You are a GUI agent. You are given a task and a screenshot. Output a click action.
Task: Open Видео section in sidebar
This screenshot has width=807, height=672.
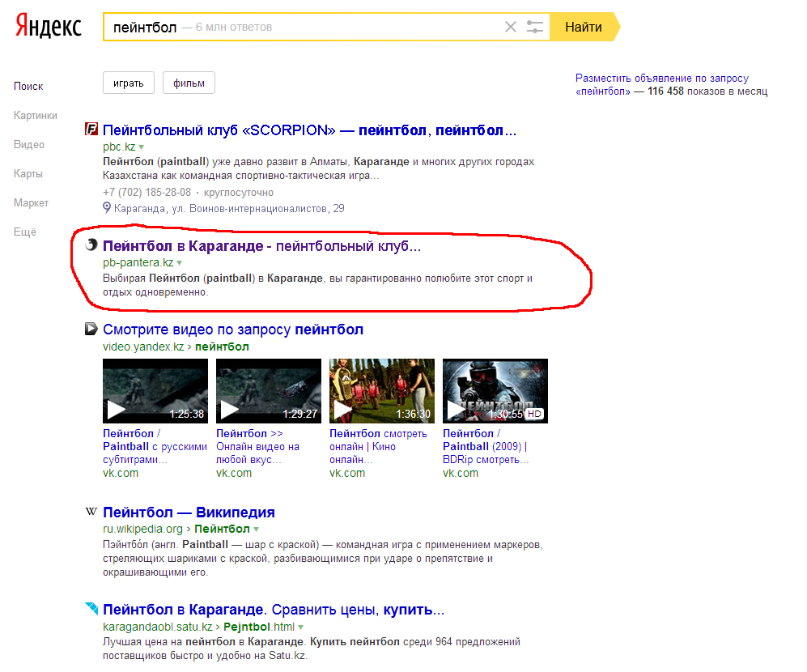click(29, 145)
